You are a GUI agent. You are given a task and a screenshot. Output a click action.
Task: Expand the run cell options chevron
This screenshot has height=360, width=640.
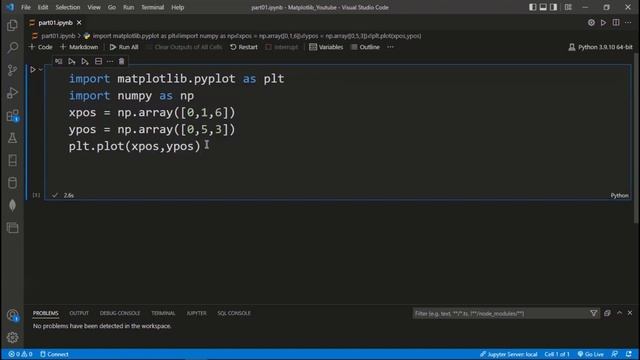pos(41,69)
